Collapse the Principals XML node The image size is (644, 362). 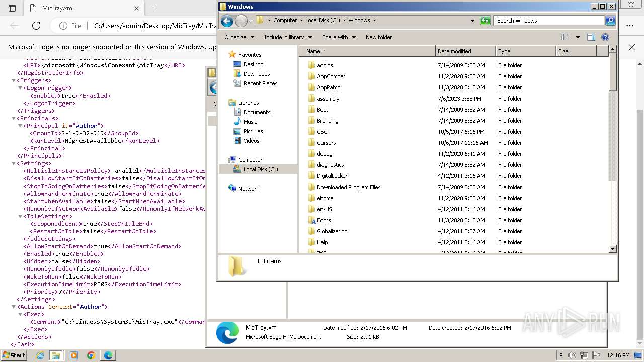(14, 118)
